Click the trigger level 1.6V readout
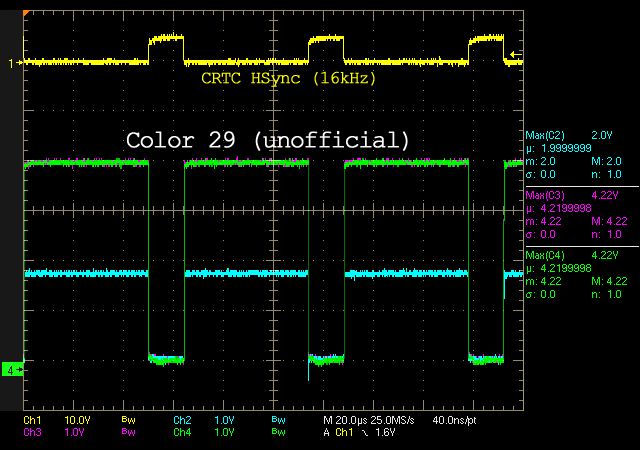 385,432
